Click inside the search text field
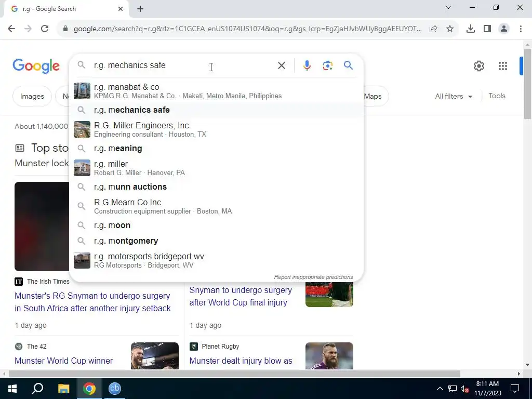The height and width of the screenshot is (399, 532). 183,65
